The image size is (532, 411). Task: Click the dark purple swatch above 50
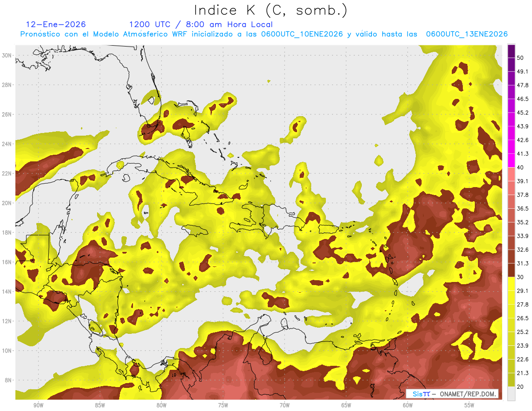point(511,51)
